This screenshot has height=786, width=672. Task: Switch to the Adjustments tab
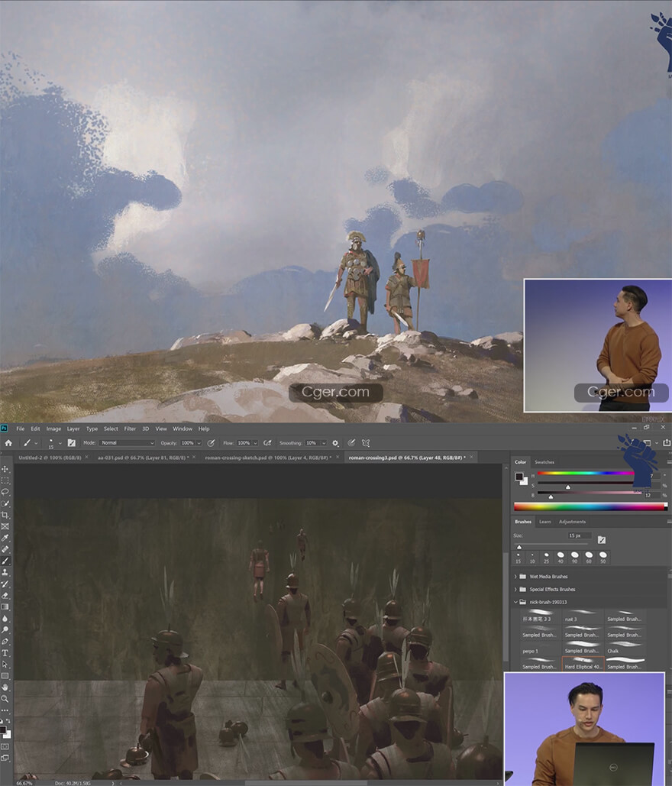[572, 522]
